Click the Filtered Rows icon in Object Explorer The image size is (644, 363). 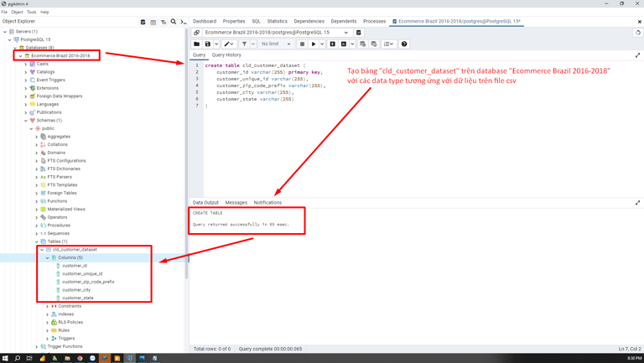(x=163, y=22)
